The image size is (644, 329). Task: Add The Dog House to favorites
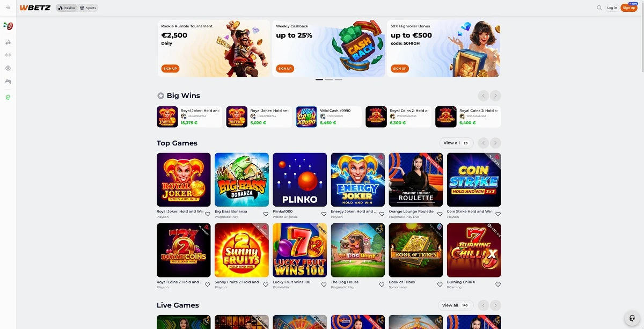[x=382, y=284]
